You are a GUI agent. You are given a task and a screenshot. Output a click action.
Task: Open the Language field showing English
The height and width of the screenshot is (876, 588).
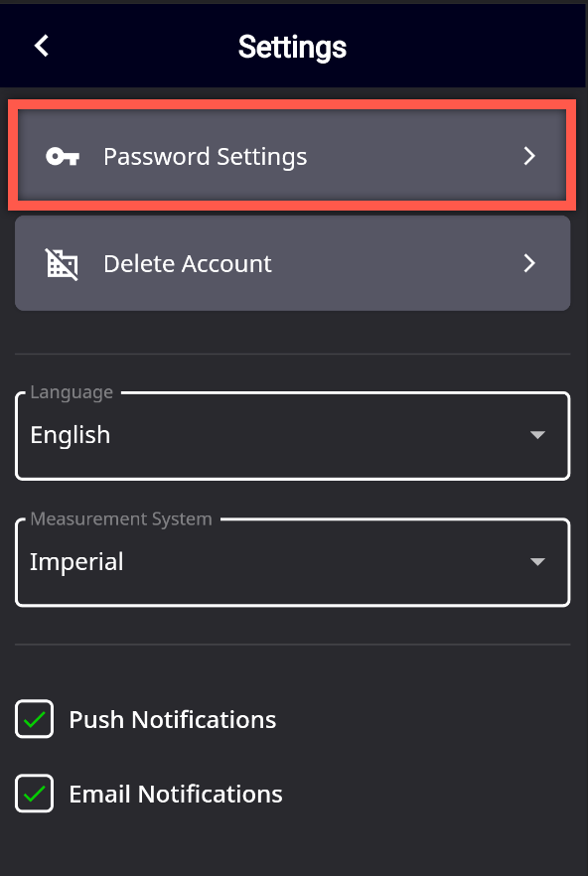click(x=292, y=436)
